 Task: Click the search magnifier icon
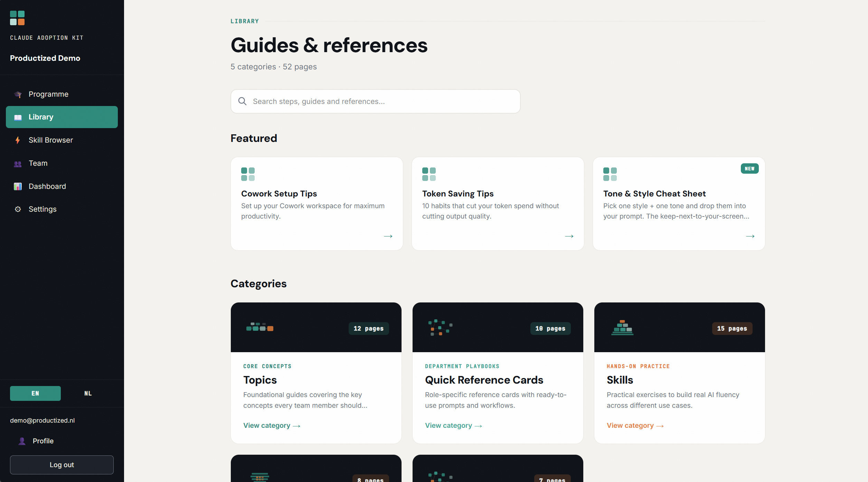pyautogui.click(x=243, y=101)
